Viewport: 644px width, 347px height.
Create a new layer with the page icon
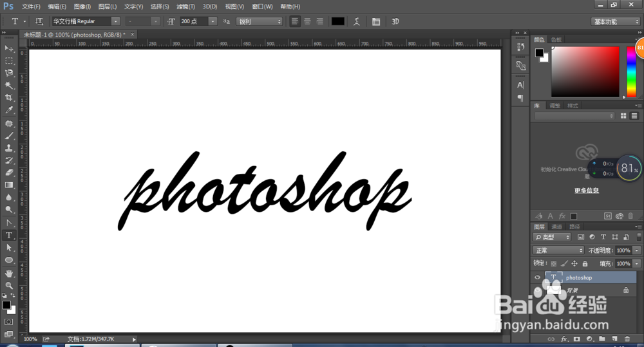(x=614, y=339)
